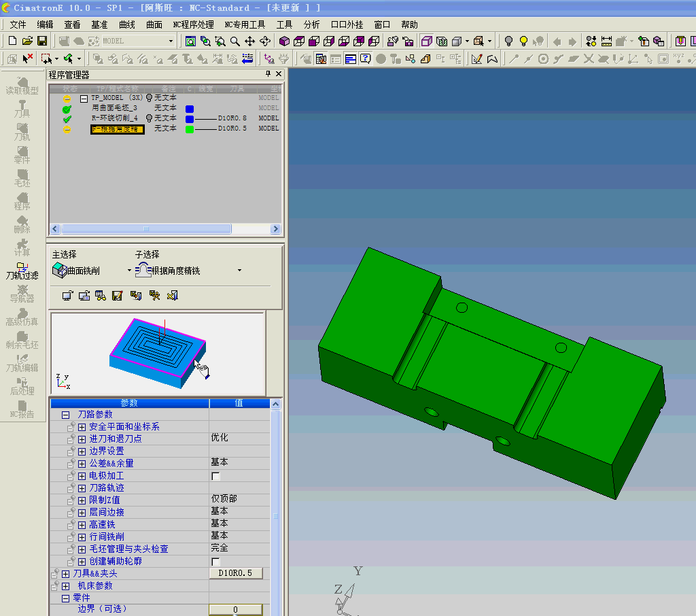Save with the floppy disk icon
Screen dimensions: 696x616
pos(42,41)
